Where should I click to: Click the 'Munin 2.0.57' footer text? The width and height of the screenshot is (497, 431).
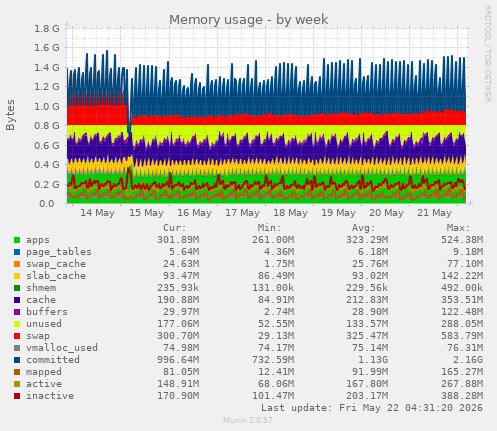(x=248, y=420)
